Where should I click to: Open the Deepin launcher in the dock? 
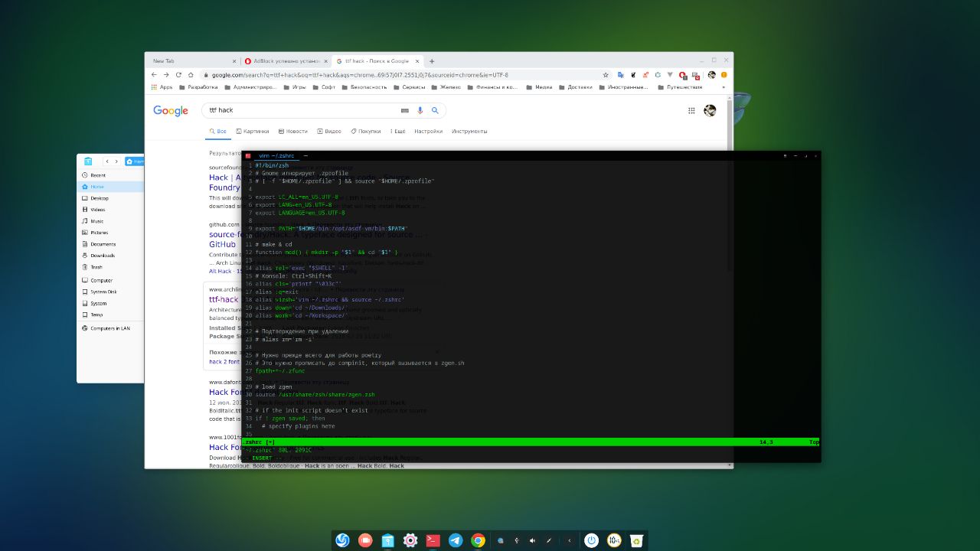[342, 540]
